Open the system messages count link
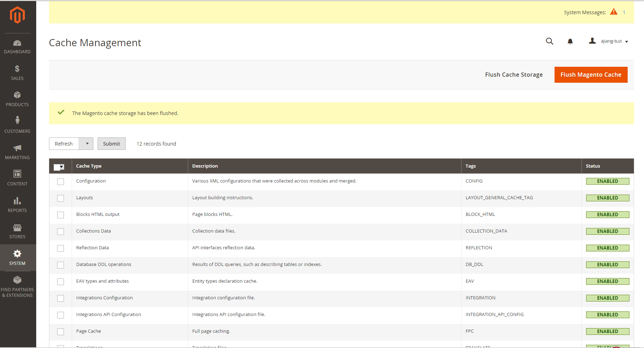Viewport: 644px width, 348px height. (x=624, y=12)
